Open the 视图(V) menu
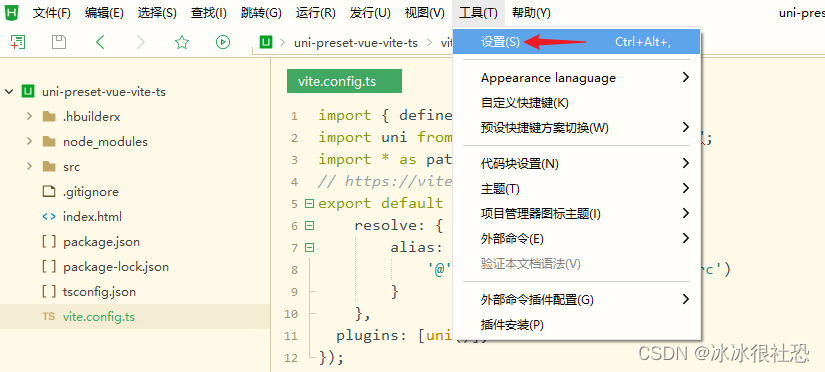The width and height of the screenshot is (825, 372). click(x=425, y=13)
